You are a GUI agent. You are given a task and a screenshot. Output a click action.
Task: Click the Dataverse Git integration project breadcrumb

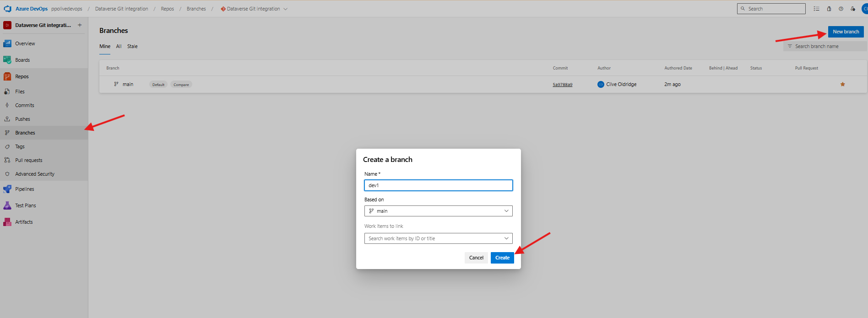pos(121,9)
